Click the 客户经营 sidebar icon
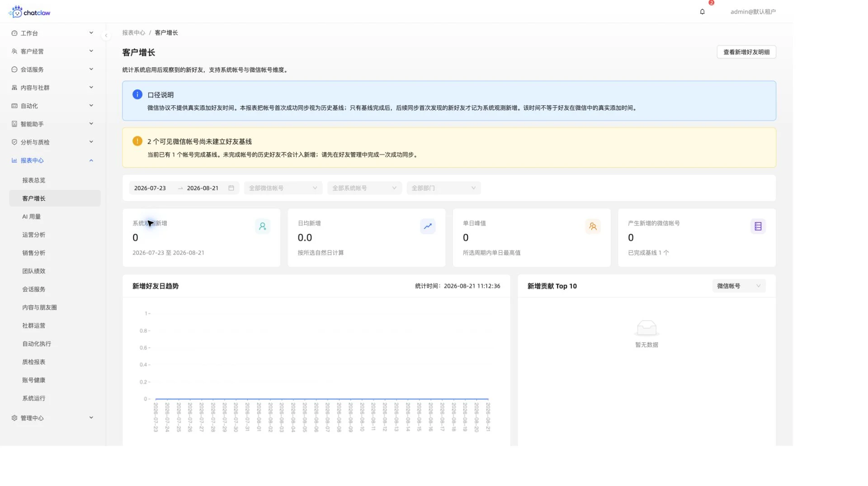868x486 pixels. [14, 51]
